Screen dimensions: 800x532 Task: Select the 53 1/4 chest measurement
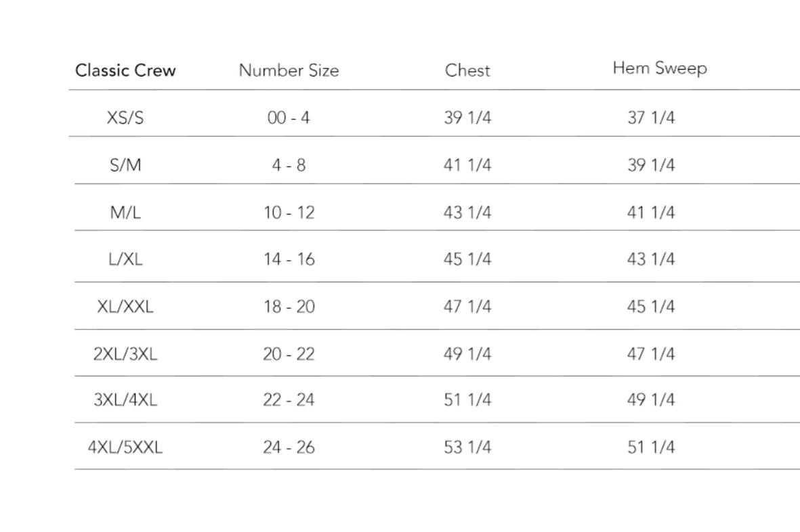[467, 447]
